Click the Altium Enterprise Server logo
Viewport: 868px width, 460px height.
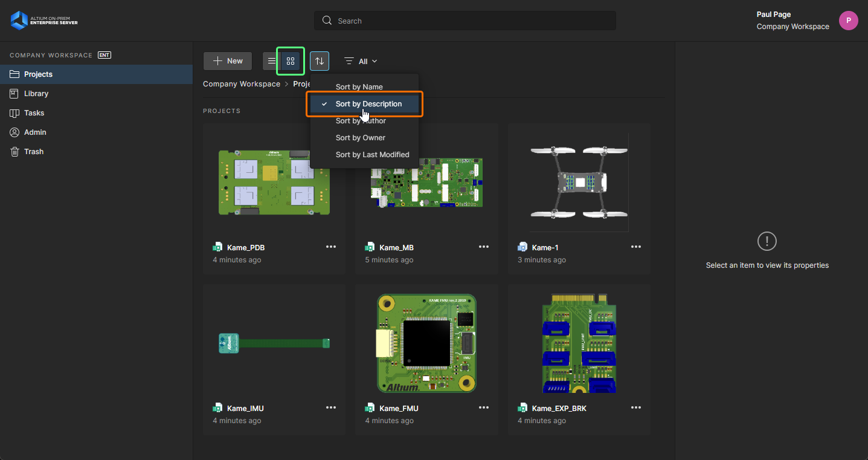tap(44, 21)
